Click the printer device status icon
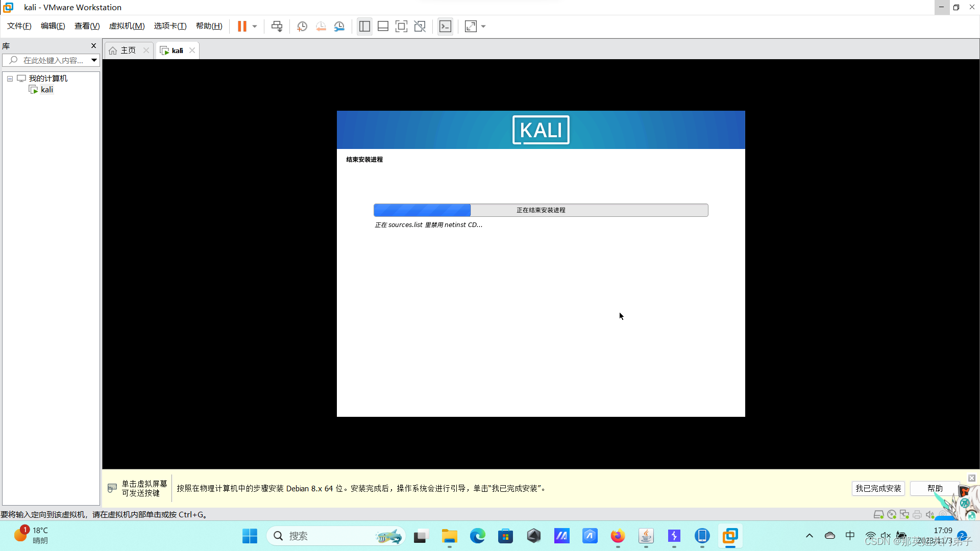 [917, 514]
